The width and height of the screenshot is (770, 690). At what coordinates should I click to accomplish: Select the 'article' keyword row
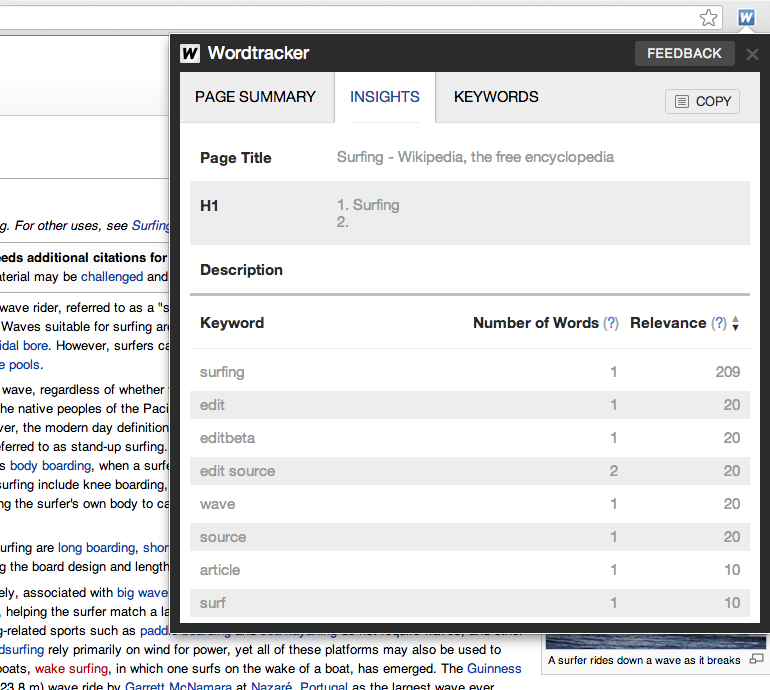pyautogui.click(x=470, y=570)
